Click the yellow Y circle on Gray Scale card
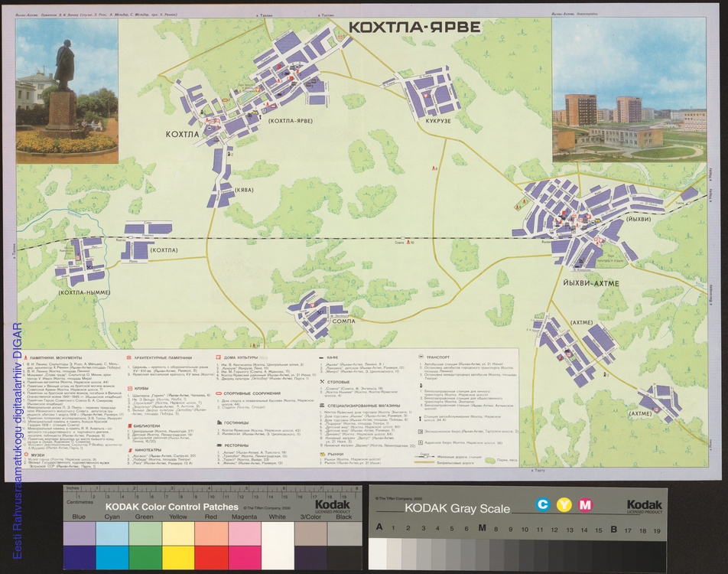This screenshot has height=574, width=728. click(564, 504)
